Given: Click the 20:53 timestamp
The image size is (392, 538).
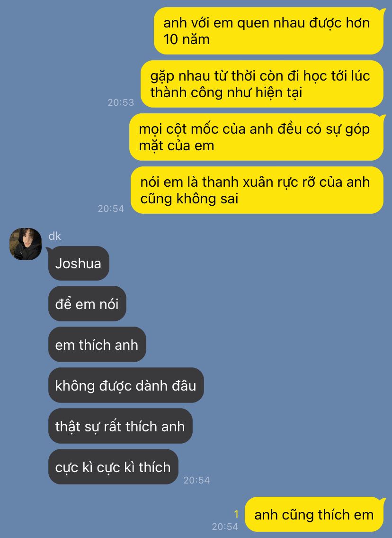Looking at the screenshot, I should 121,102.
